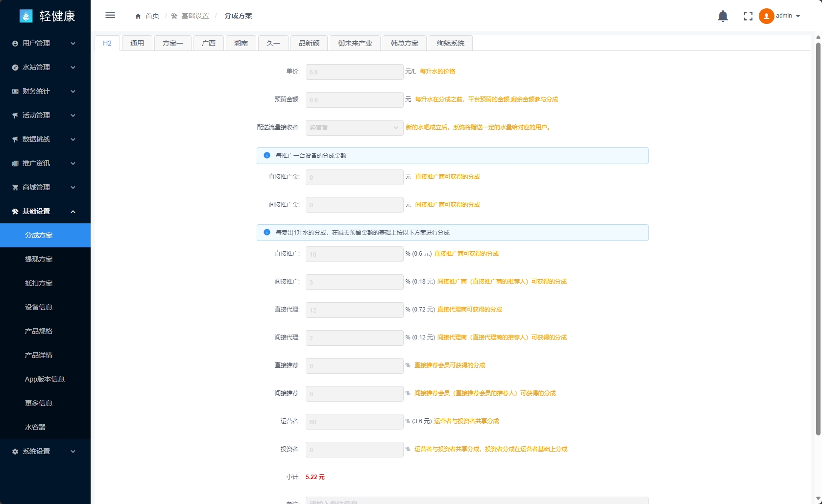The image size is (822, 504).
Task: Click the 水站管理 compass icon
Action: [x=15, y=68]
